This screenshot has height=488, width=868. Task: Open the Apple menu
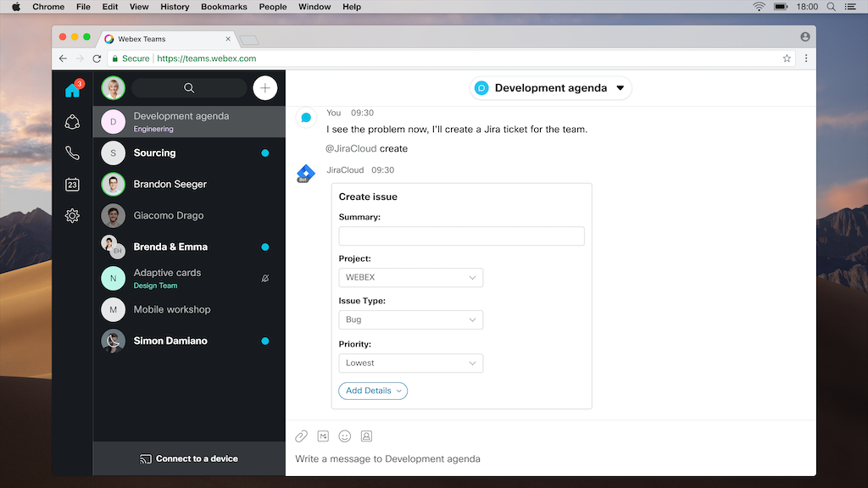point(16,7)
